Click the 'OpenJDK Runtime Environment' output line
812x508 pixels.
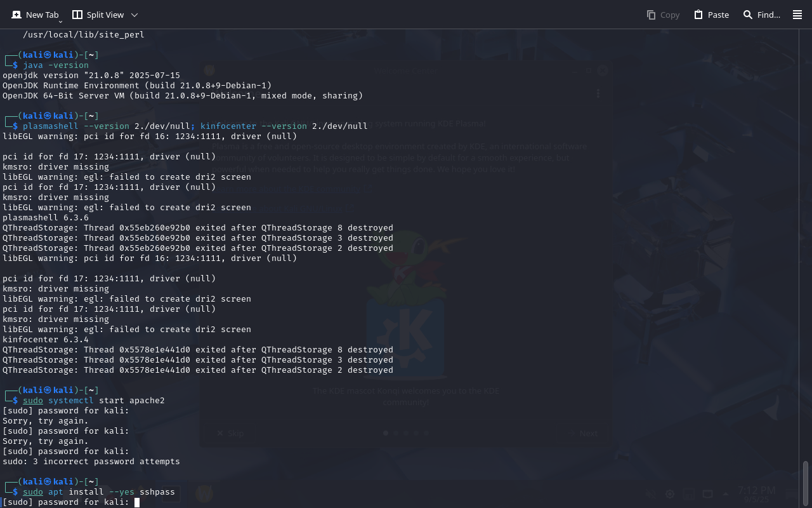[137, 86]
